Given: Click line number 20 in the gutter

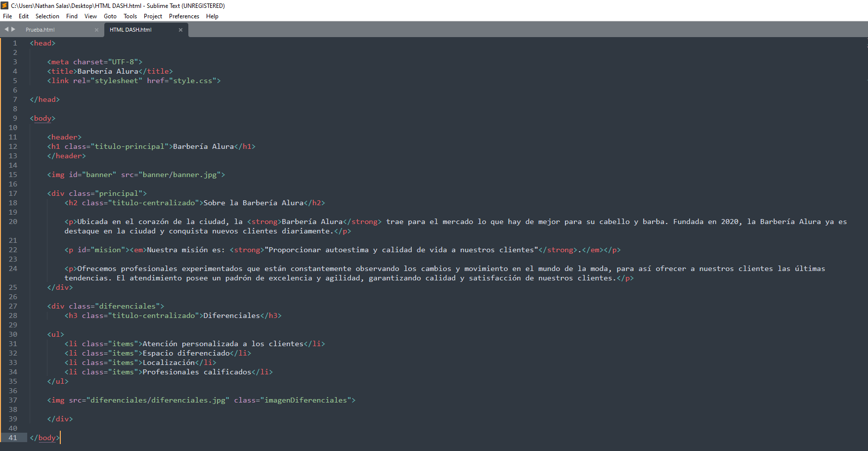Looking at the screenshot, I should pos(13,222).
